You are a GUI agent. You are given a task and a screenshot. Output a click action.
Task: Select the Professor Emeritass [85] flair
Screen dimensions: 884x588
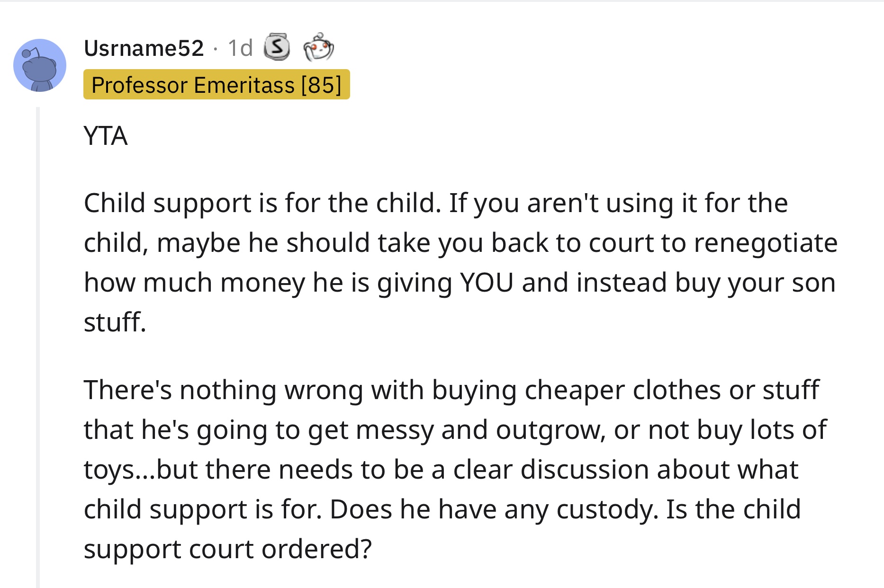[x=216, y=85]
